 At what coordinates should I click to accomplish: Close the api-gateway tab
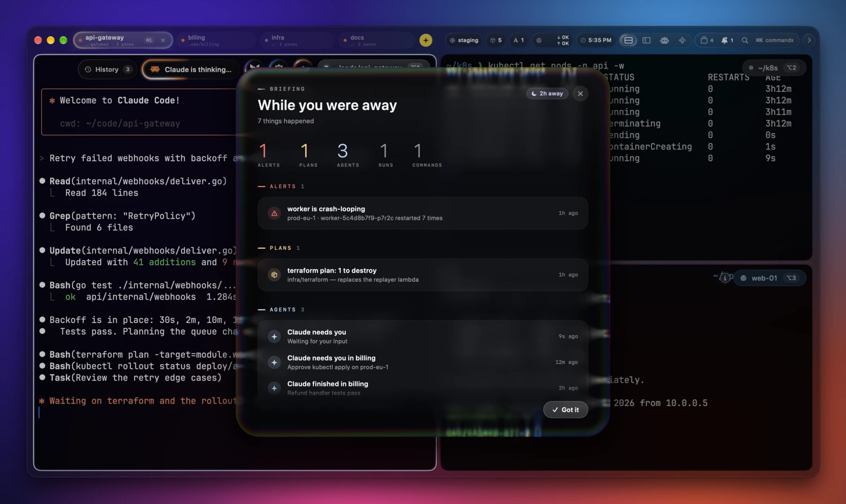[163, 40]
